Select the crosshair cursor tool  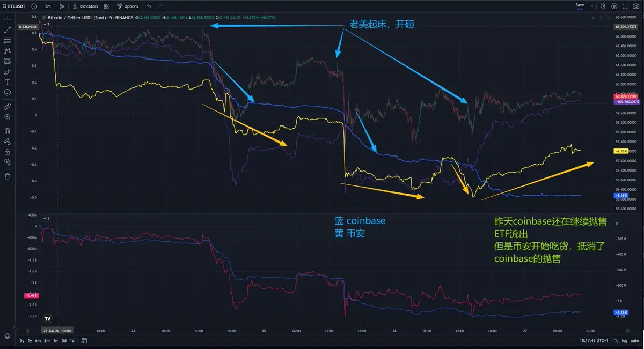click(8, 19)
